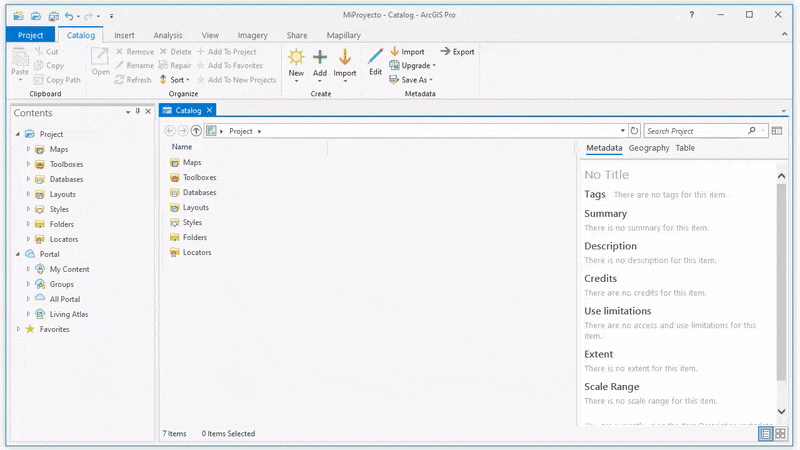Open the location path history dropdown
The height and width of the screenshot is (450, 800).
pos(622,131)
